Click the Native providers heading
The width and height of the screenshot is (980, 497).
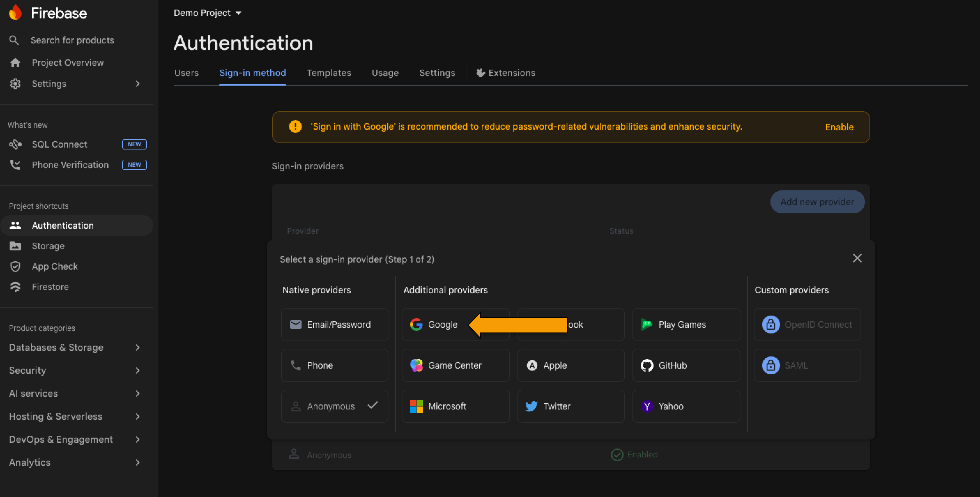pyautogui.click(x=317, y=290)
